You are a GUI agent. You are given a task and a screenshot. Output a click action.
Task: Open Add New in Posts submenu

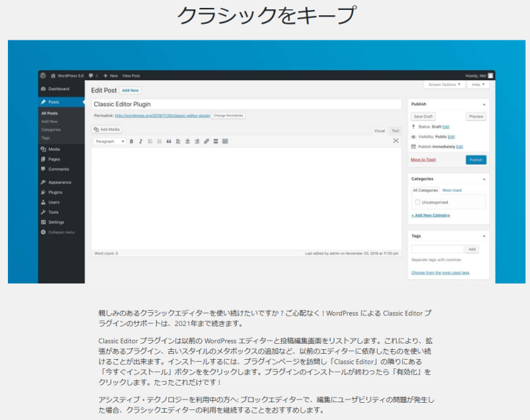(x=50, y=121)
